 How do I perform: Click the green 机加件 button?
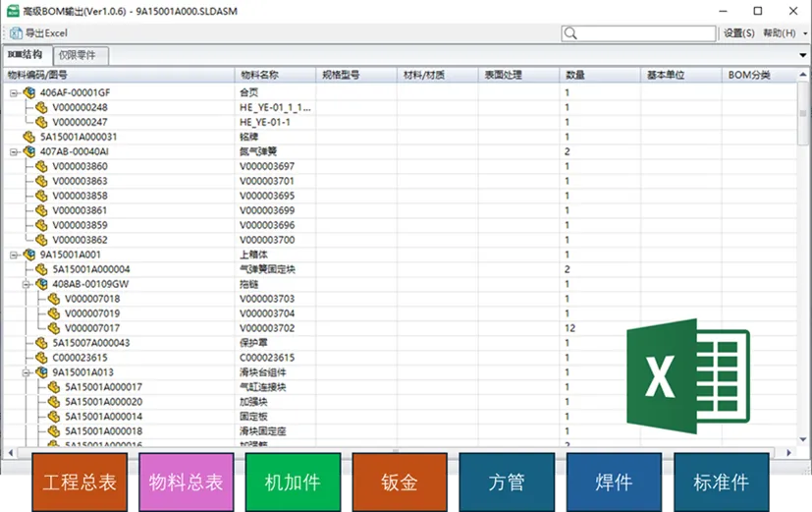(293, 483)
